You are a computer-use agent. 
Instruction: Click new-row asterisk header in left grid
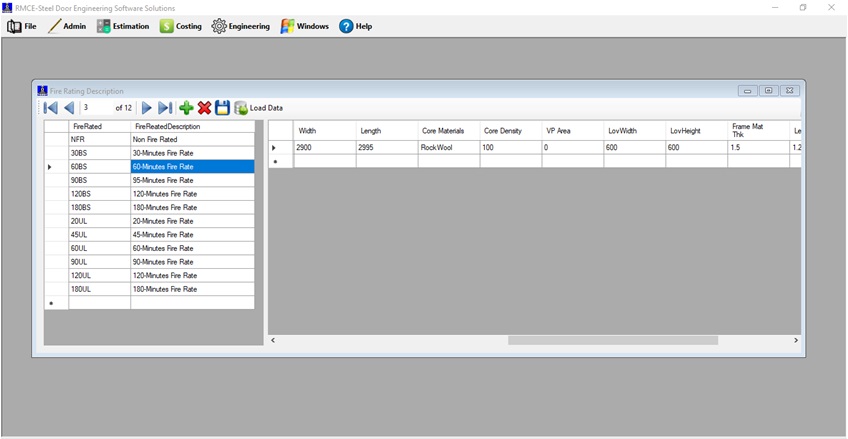[x=56, y=303]
